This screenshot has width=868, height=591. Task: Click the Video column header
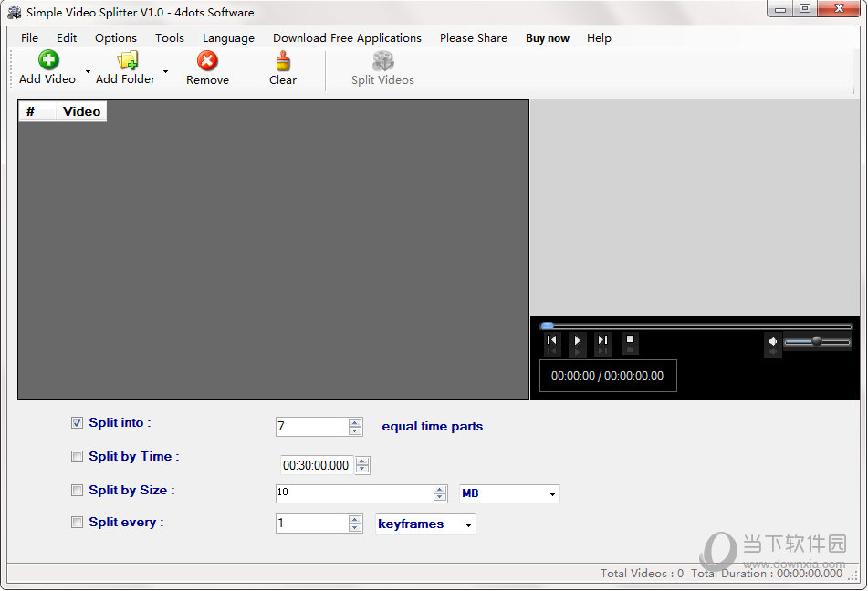[81, 111]
